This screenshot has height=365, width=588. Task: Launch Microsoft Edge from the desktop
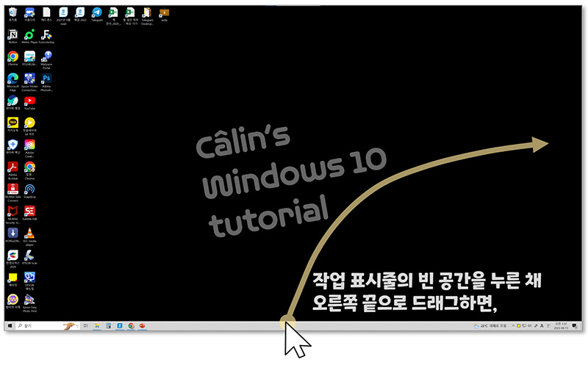point(12,82)
